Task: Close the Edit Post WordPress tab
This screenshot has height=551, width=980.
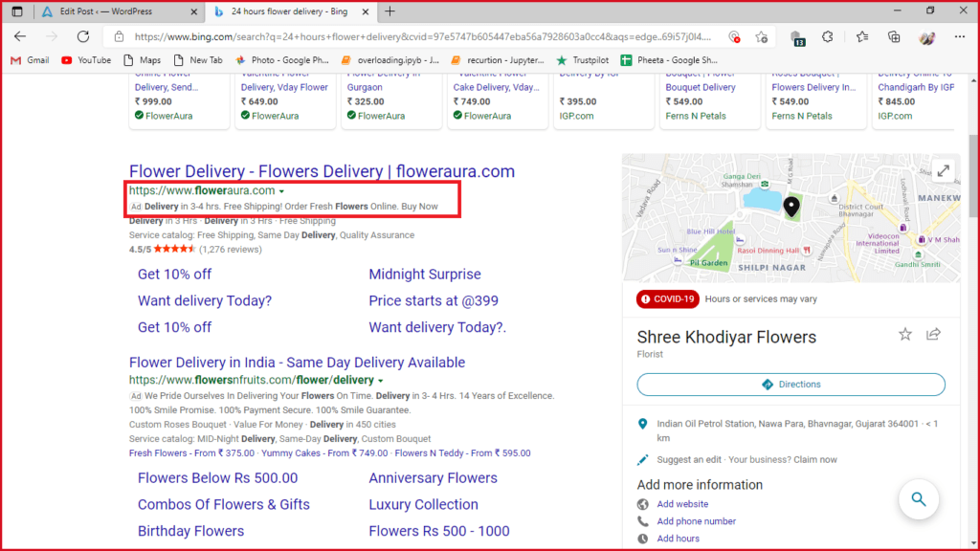Action: pyautogui.click(x=193, y=11)
